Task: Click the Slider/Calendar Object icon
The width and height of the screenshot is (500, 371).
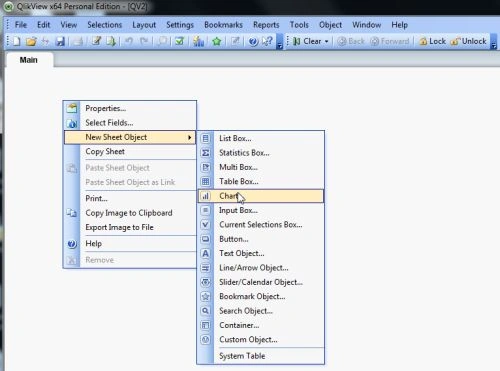Action: point(206,282)
